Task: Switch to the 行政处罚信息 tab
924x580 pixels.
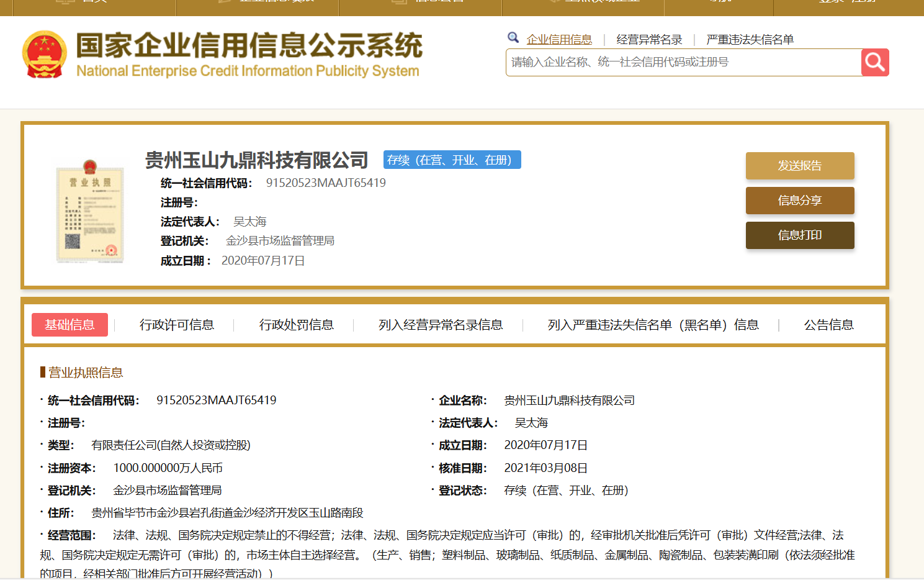Action: click(297, 325)
